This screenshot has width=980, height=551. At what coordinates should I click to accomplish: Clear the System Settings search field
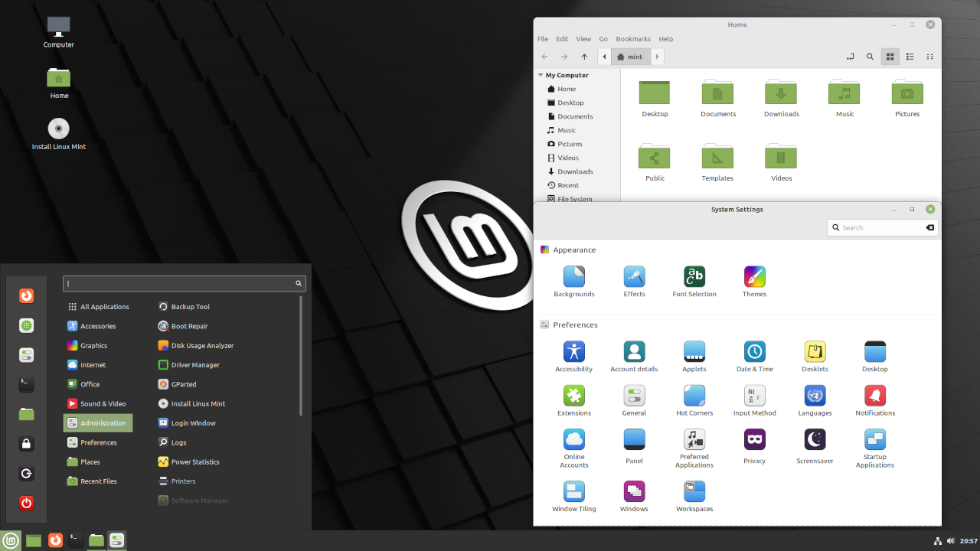(930, 227)
